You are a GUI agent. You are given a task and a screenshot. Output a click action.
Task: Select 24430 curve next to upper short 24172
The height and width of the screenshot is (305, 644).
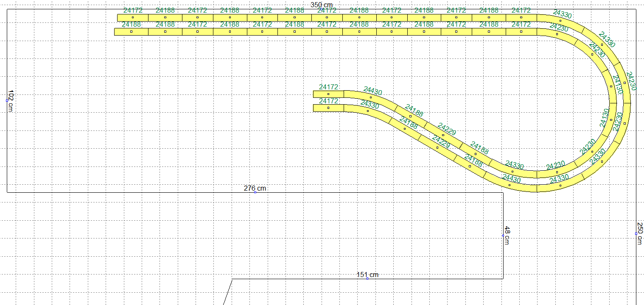coord(371,97)
